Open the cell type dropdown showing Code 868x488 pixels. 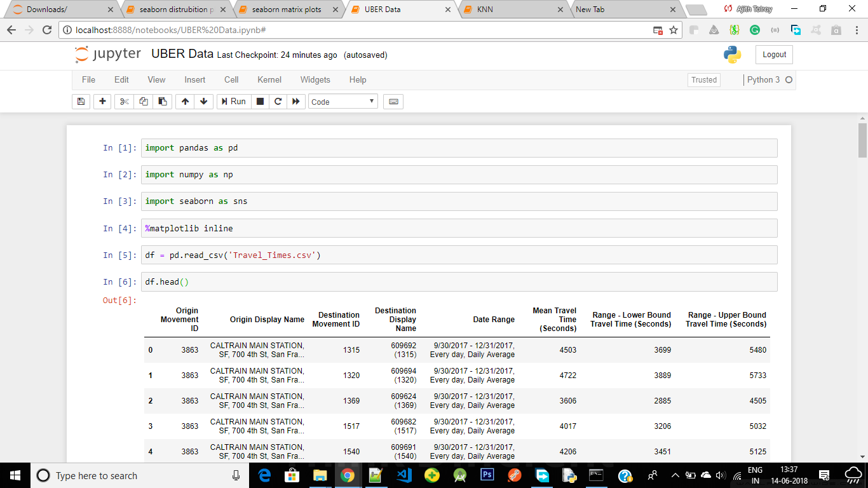coord(343,101)
